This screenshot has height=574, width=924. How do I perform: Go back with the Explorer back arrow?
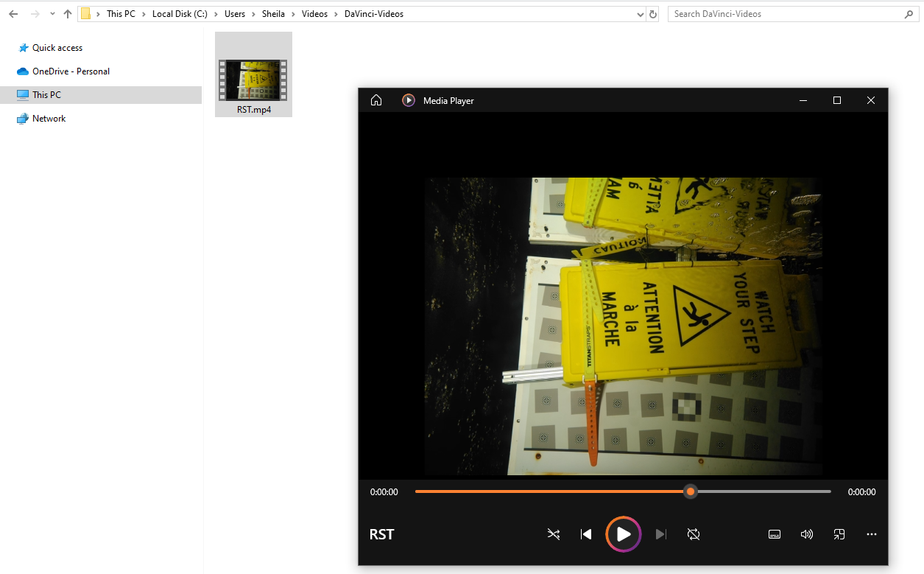click(13, 14)
